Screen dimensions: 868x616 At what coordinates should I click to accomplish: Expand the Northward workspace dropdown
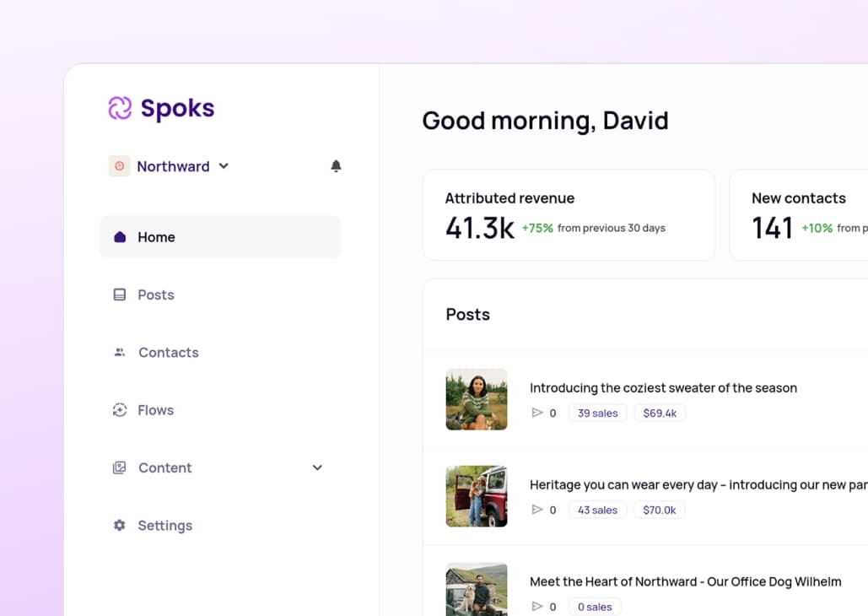point(224,166)
